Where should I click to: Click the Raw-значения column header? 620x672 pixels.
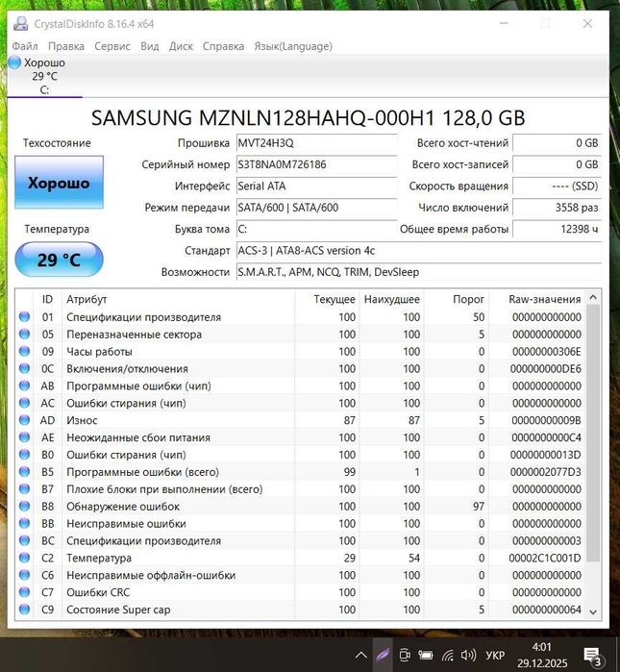point(545,299)
